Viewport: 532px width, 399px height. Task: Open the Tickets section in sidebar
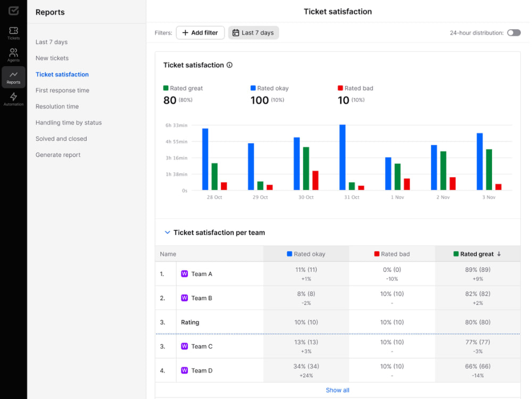pyautogui.click(x=13, y=33)
